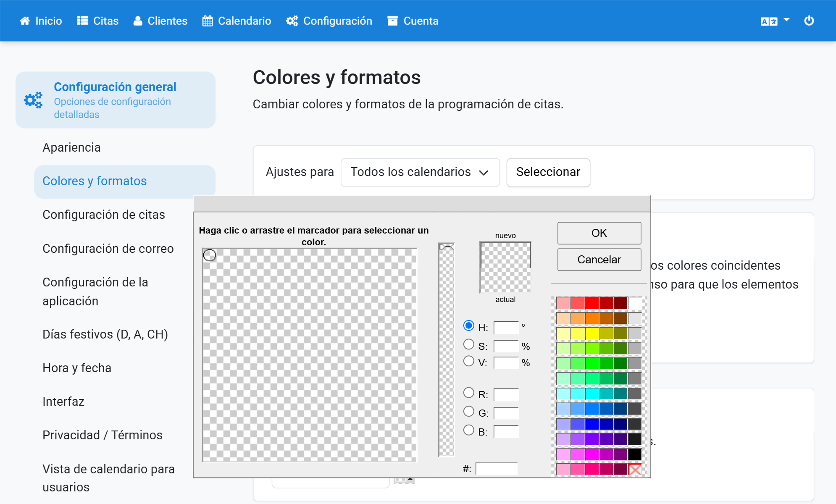This screenshot has height=504, width=836.
Task: Open the Configuración top menu
Action: pyautogui.click(x=329, y=21)
